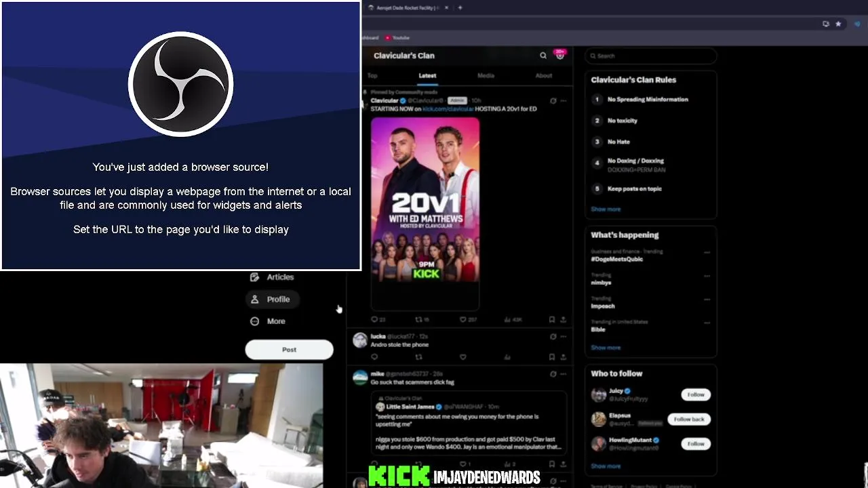Screen dimensions: 868x488
Task: Click the Grok icon on lucka's post
Action: (553, 336)
